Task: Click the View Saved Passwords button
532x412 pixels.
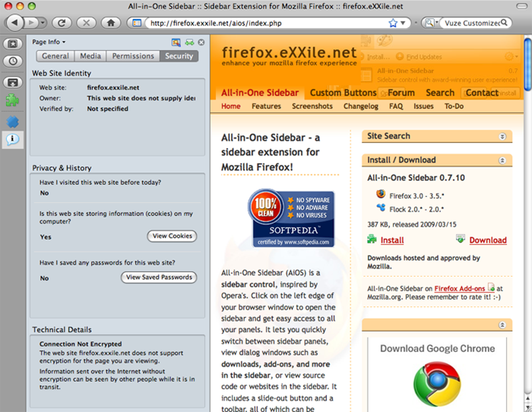Action: pos(159,277)
